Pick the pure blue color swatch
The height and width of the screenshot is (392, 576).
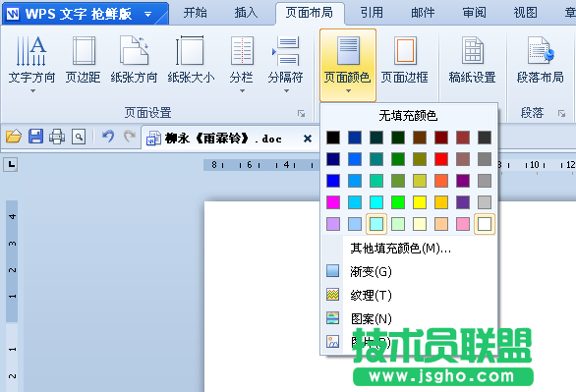333,181
